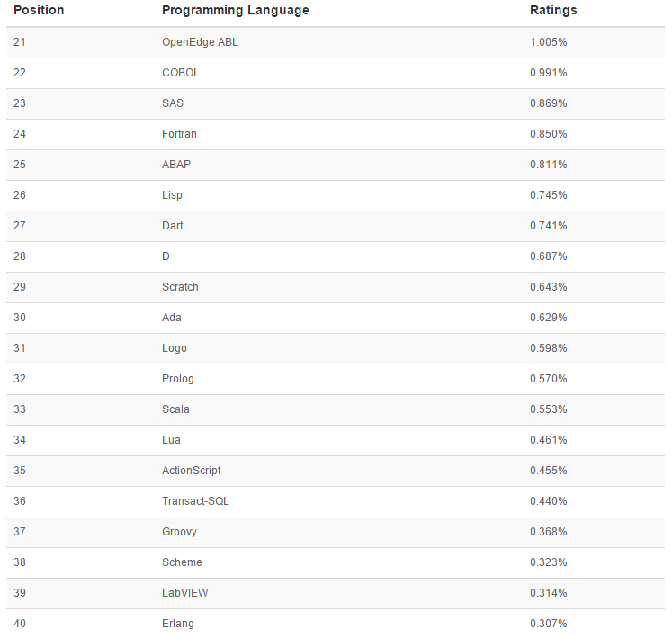Click the Ratings column header
The height and width of the screenshot is (638, 672).
point(553,11)
